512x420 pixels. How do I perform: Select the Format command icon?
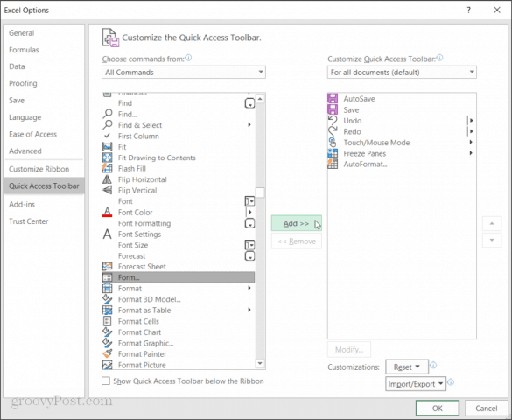[x=108, y=288]
